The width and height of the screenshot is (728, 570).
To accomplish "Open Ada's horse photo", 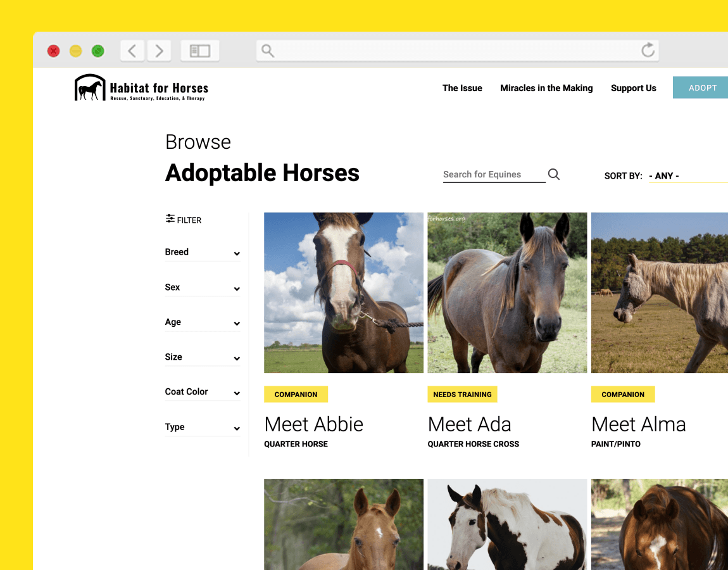I will pyautogui.click(x=507, y=293).
